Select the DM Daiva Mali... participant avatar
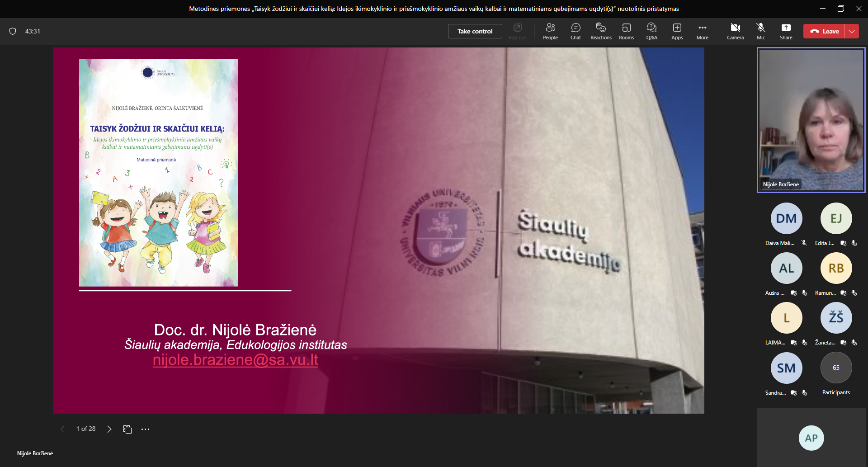The width and height of the screenshot is (868, 467). (786, 218)
